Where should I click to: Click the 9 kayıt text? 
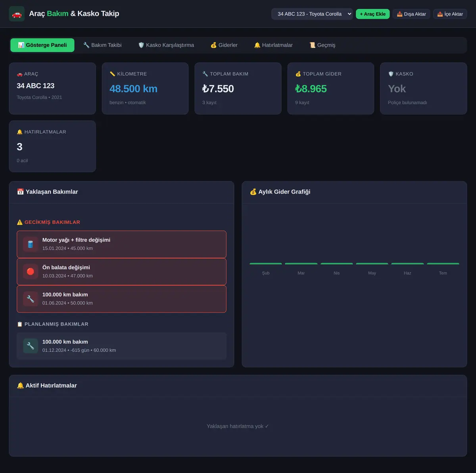click(x=302, y=103)
